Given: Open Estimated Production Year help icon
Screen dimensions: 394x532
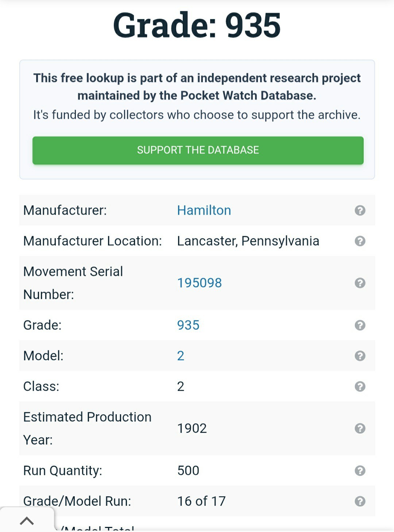Looking at the screenshot, I should click(x=360, y=428).
